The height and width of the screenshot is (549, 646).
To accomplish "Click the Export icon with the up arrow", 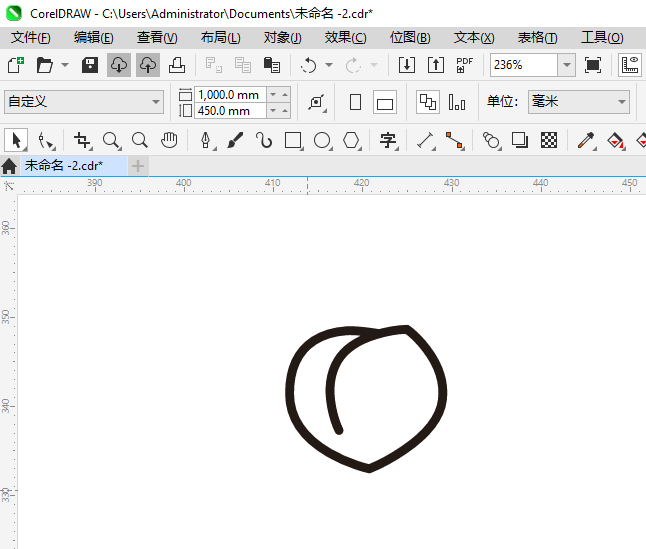I will coord(436,65).
